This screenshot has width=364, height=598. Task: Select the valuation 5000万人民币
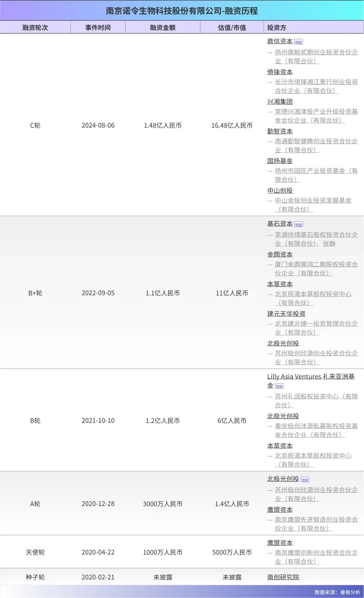pos(232,552)
